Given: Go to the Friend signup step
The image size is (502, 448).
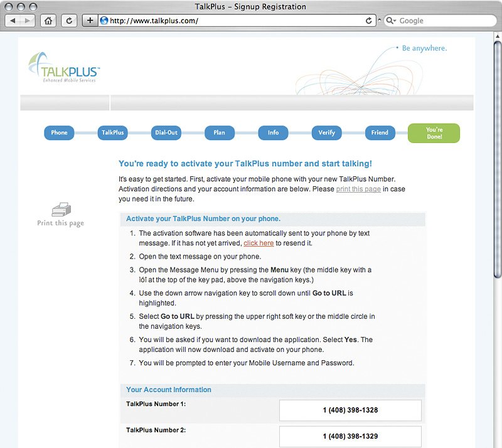Looking at the screenshot, I should point(380,132).
